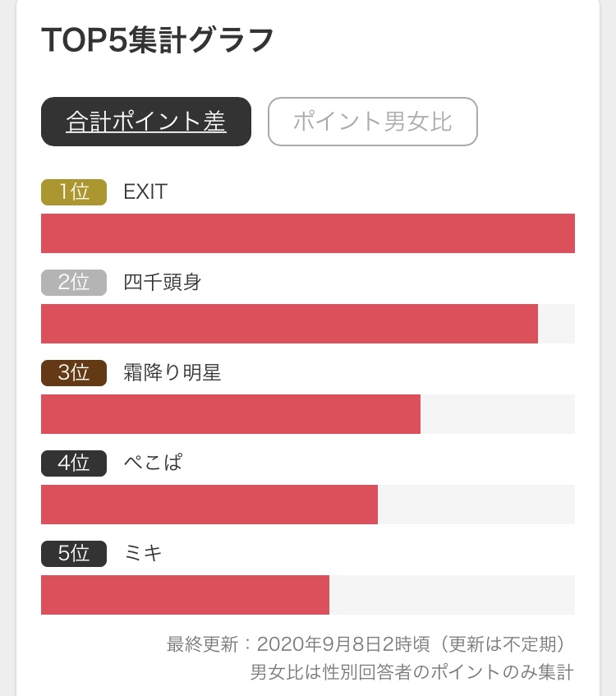Click the 最終更新 date text
The image size is (616, 696).
point(365,644)
